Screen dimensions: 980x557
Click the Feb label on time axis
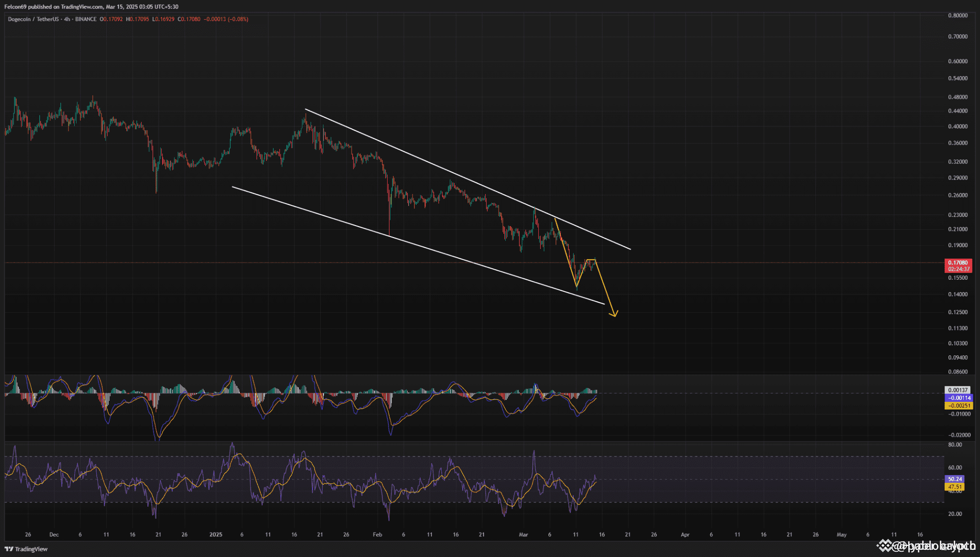(x=378, y=534)
